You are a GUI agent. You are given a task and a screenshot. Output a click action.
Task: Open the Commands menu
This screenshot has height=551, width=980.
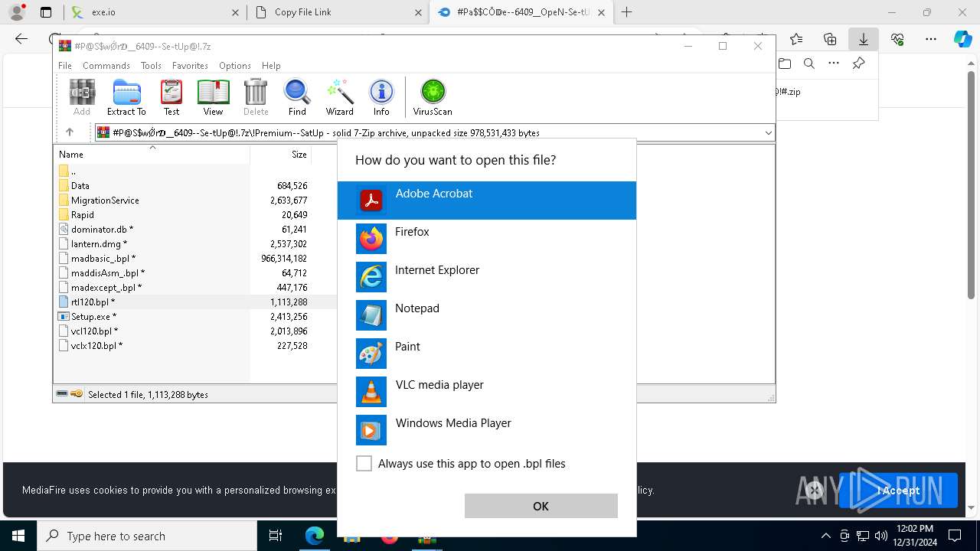click(x=106, y=66)
